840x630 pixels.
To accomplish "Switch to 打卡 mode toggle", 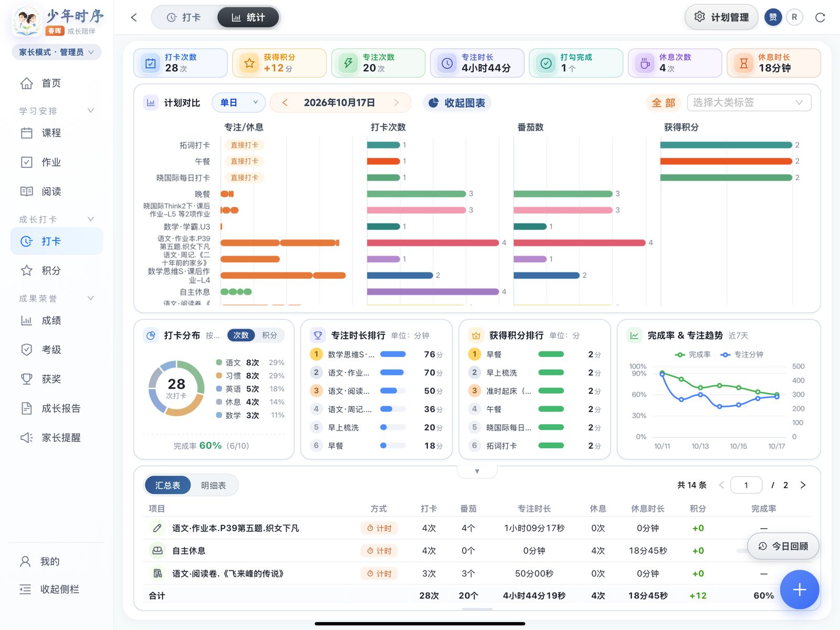I will click(184, 17).
